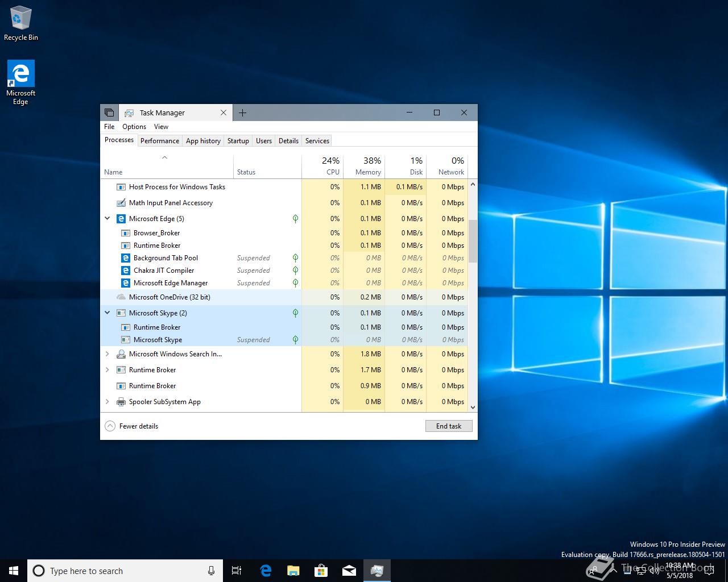Click the Microsoft Windows Search Indexer icon
The width and height of the screenshot is (728, 582).
click(121, 354)
